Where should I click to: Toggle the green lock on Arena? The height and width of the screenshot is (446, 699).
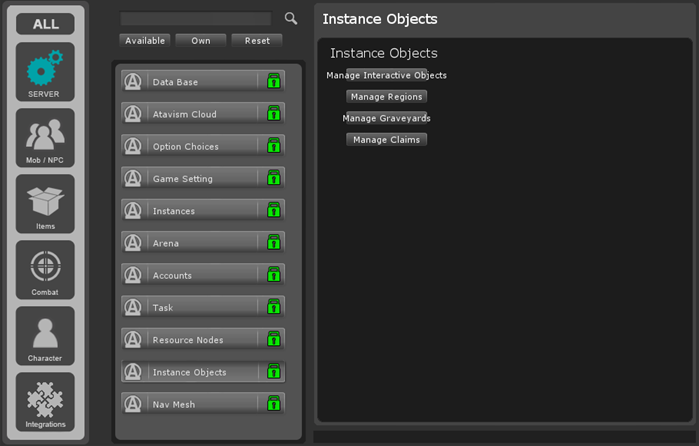(274, 243)
